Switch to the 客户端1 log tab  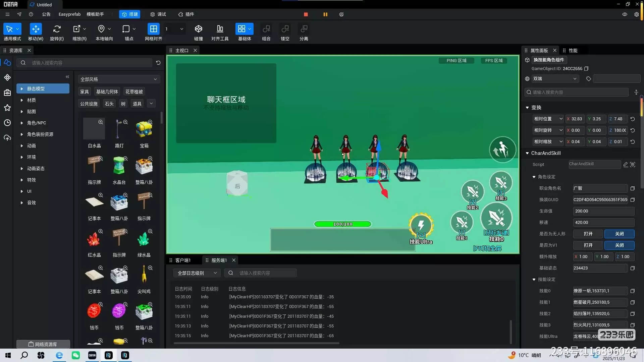point(183,260)
